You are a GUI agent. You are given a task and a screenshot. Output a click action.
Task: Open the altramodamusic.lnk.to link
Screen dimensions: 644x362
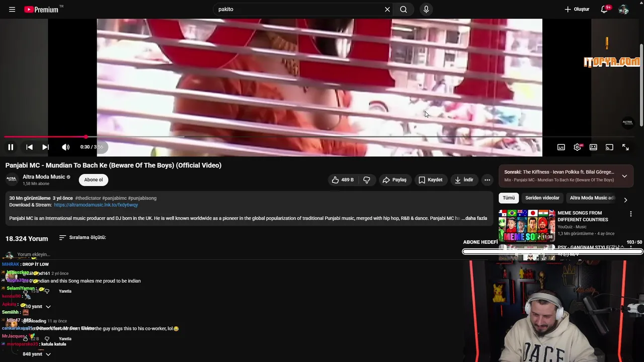pyautogui.click(x=96, y=205)
